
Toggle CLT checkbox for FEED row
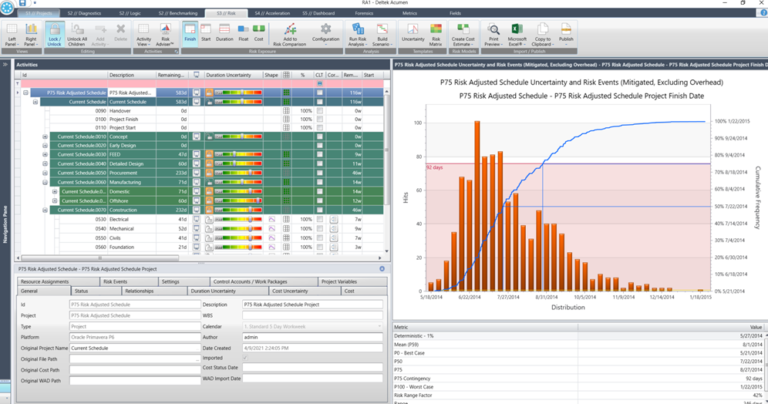point(319,154)
